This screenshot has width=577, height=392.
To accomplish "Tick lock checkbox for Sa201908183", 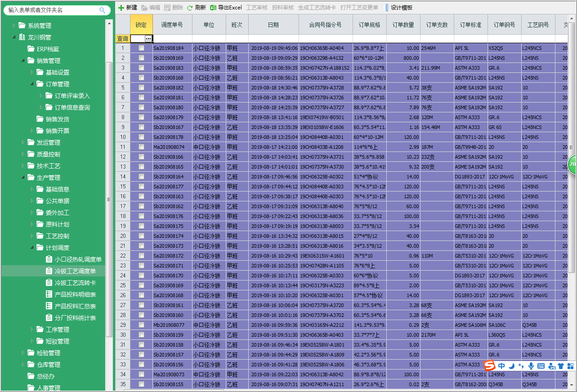I will tap(141, 67).
